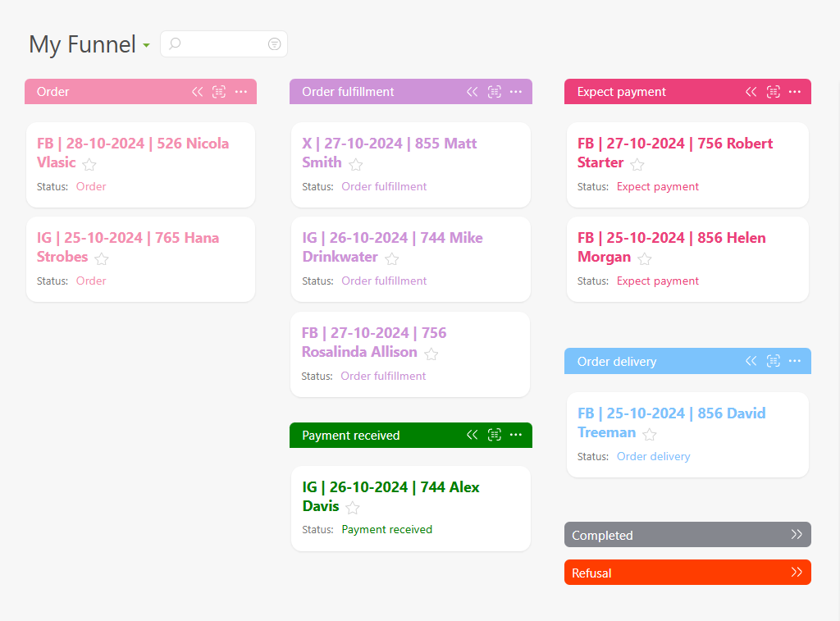Open the 765 Hana Strobes deal
840x621 pixels.
127,247
